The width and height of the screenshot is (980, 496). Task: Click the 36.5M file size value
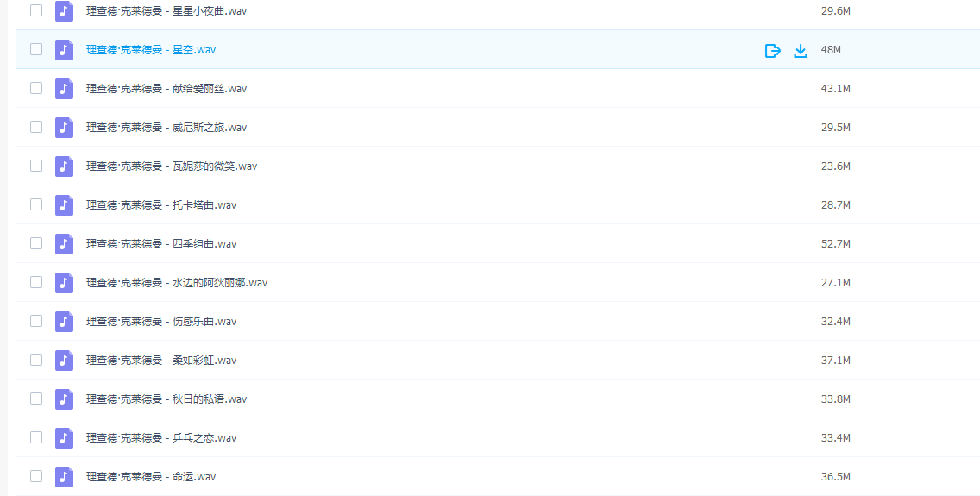coord(836,475)
